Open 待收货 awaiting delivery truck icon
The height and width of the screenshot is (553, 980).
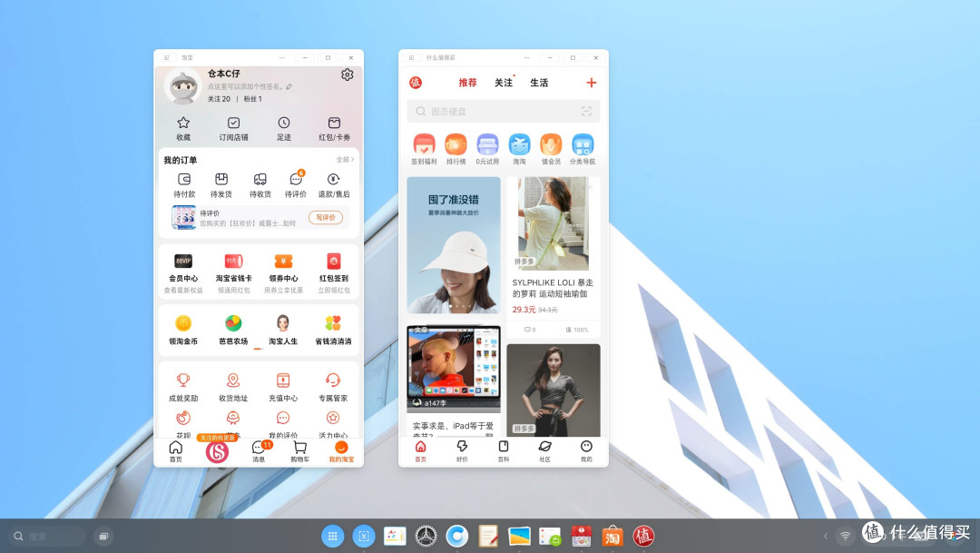pyautogui.click(x=260, y=180)
